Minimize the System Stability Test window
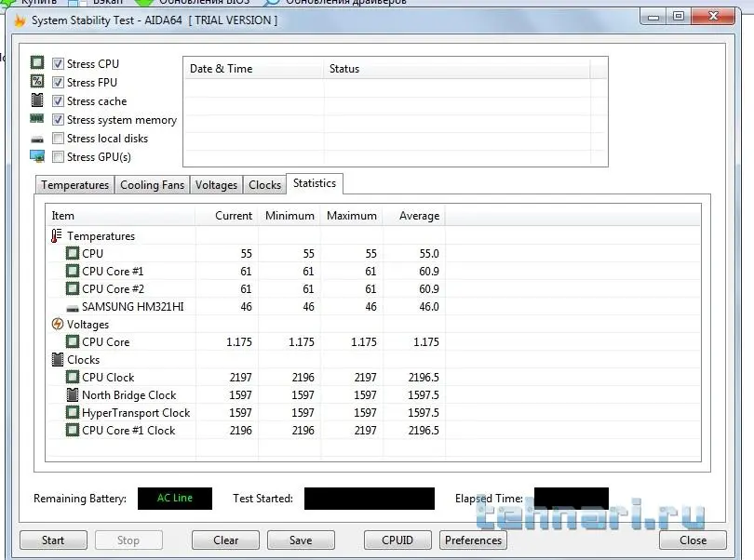This screenshot has height=560, width=754. point(653,18)
